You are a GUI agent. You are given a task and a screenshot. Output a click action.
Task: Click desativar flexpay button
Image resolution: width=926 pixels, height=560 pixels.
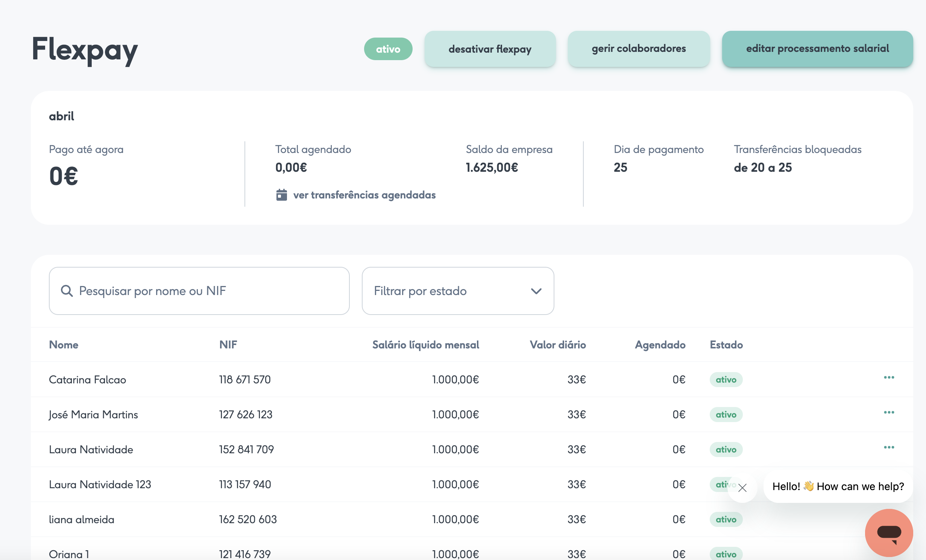[x=490, y=49]
